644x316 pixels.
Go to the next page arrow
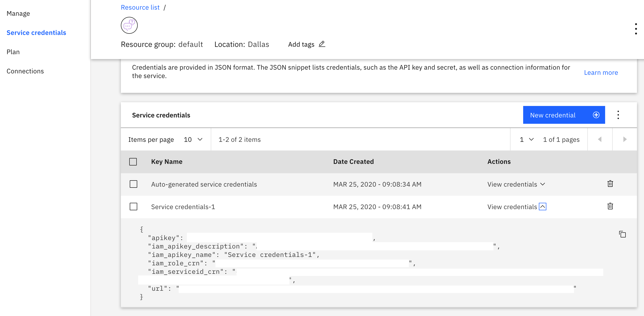pos(625,139)
